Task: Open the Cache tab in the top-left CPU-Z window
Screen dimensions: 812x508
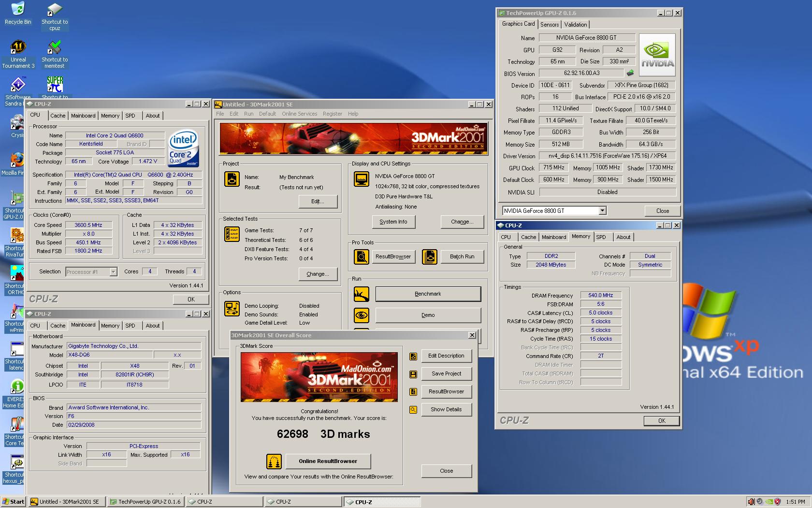Action: (58, 116)
